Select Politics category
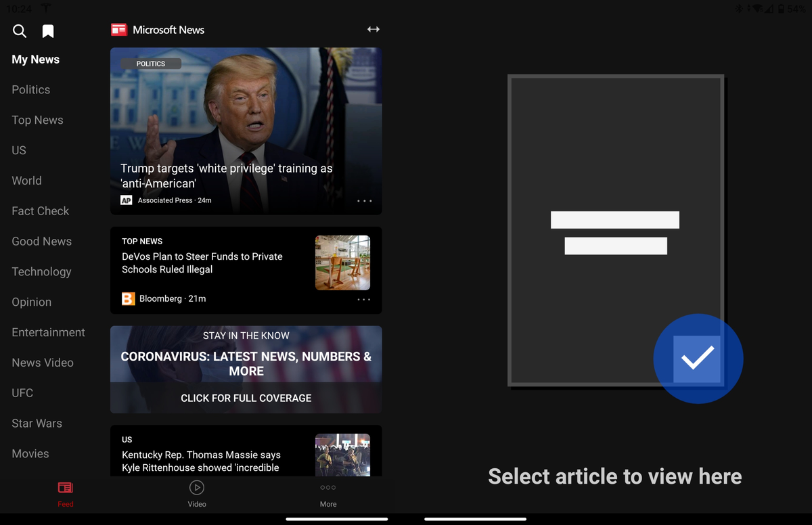This screenshot has height=525, width=812. [31, 89]
